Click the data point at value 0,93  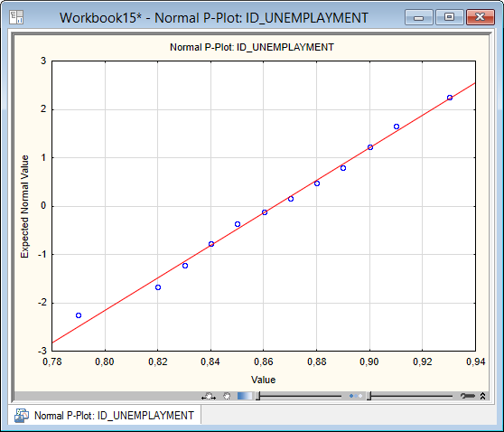tap(450, 98)
